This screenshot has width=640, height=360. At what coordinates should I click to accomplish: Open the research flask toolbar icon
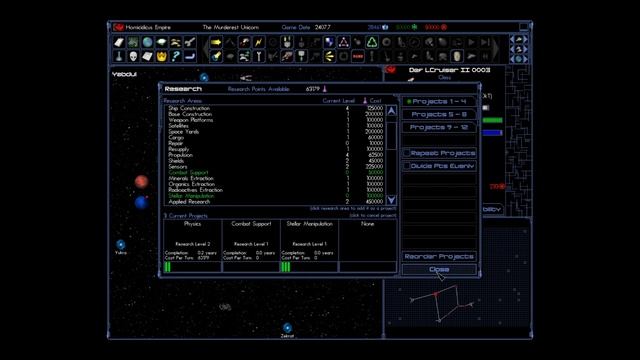point(119,56)
